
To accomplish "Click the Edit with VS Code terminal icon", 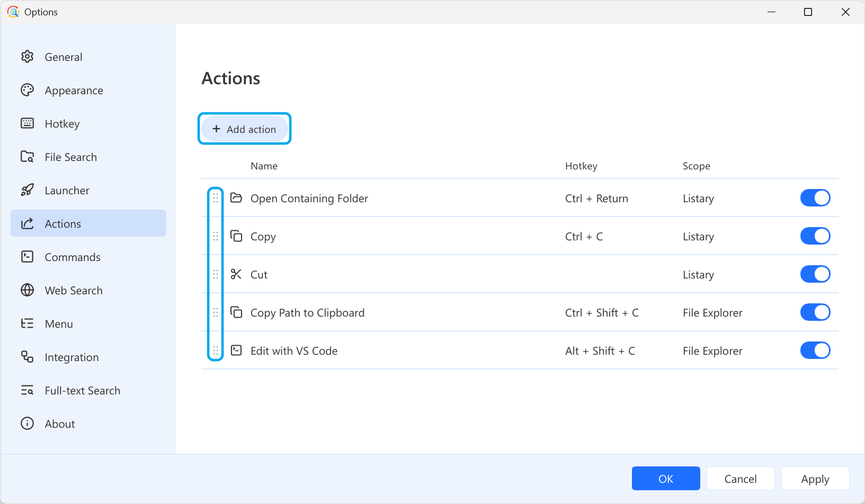I will click(236, 350).
